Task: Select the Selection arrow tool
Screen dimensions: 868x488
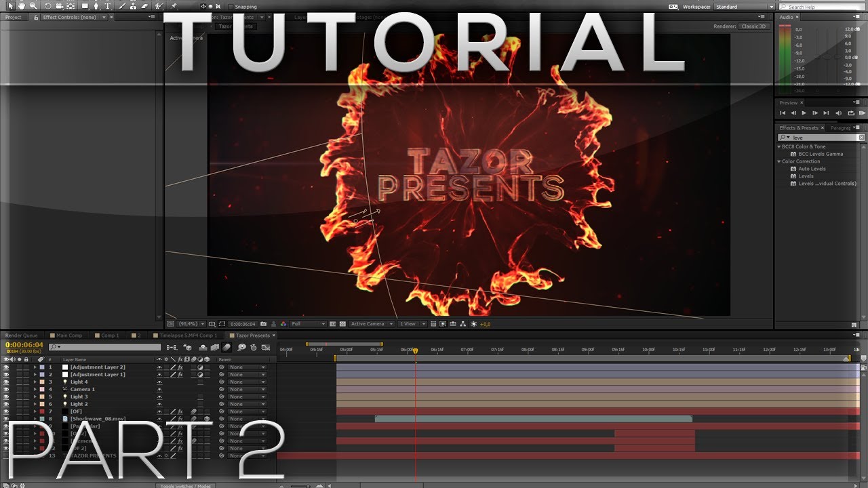Action: tap(10, 6)
